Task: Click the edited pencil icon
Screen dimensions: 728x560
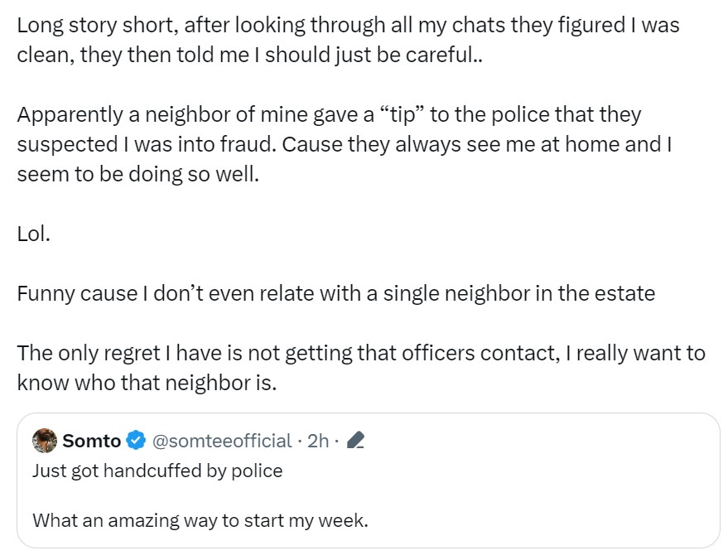Action: coord(355,441)
